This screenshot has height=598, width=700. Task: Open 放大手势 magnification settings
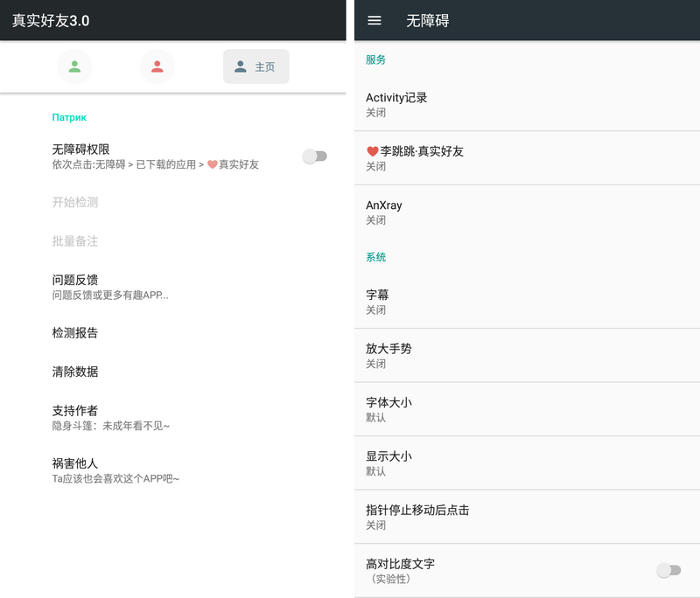coord(525,354)
